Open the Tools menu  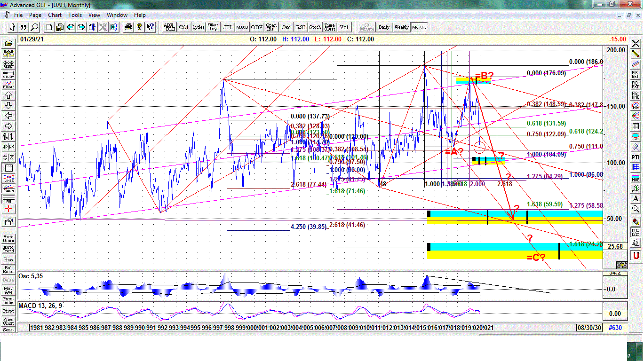click(x=75, y=15)
